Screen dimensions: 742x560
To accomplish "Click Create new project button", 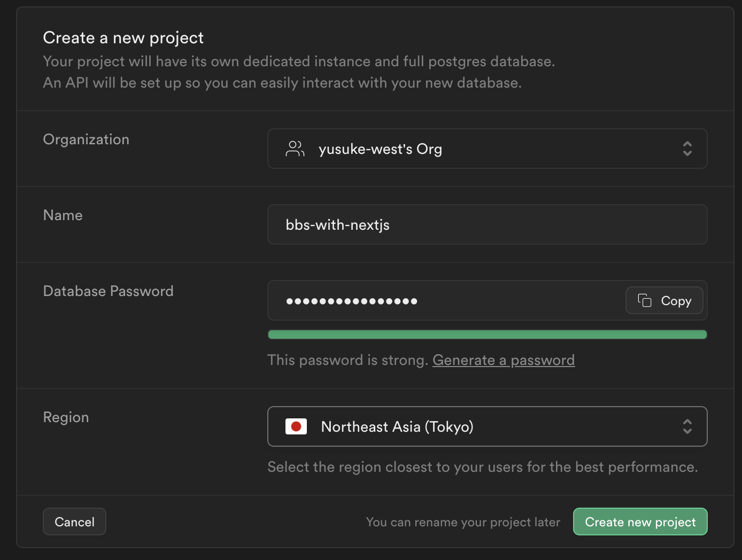I will 640,522.
